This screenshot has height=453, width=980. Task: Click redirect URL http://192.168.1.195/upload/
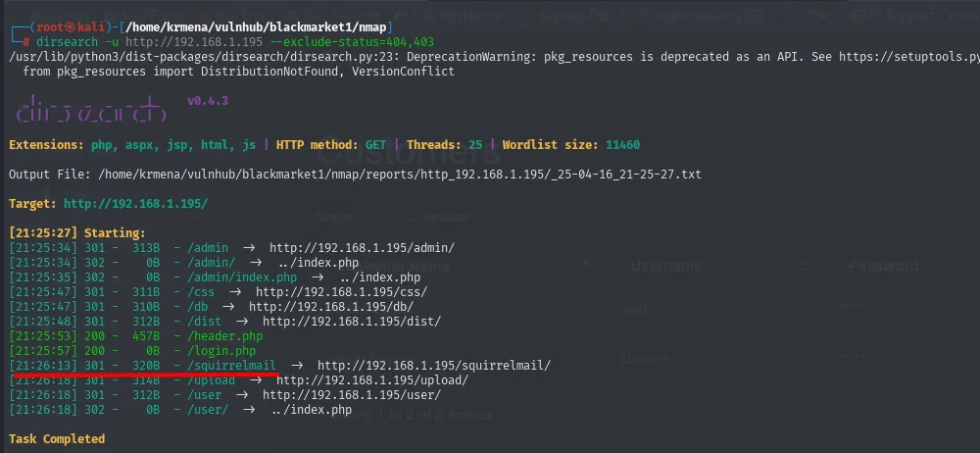[372, 380]
